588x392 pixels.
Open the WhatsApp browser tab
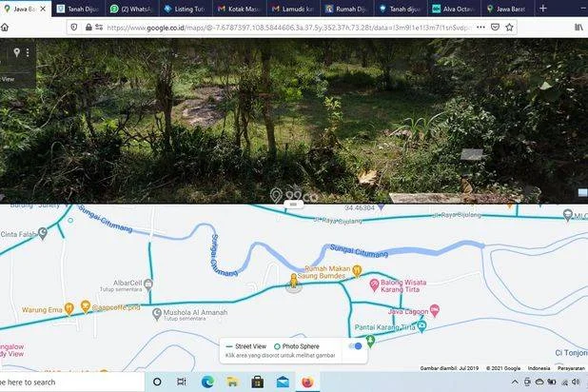[x=131, y=9]
